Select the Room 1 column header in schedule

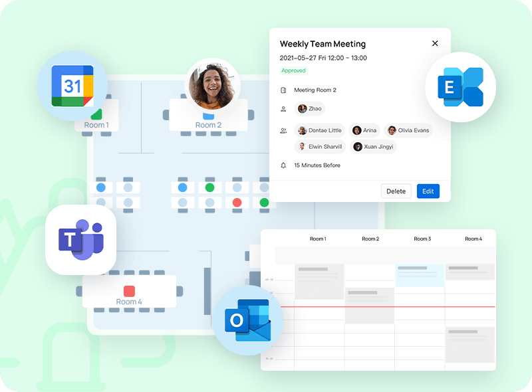(318, 239)
